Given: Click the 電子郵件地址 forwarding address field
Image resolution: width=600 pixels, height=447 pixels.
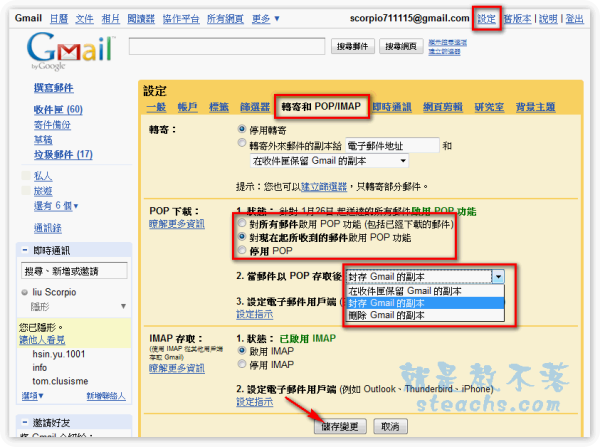Looking at the screenshot, I should click(392, 145).
